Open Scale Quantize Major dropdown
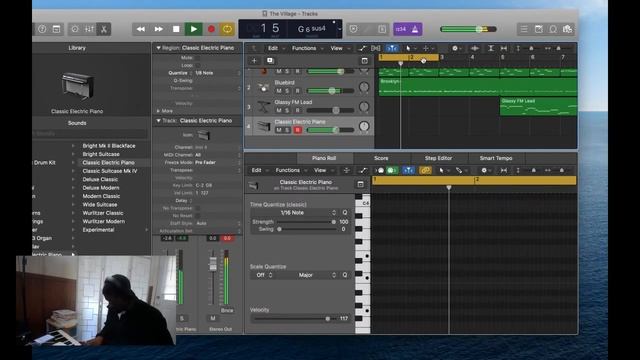Image resolution: width=640 pixels, height=360 pixels. tap(306, 275)
